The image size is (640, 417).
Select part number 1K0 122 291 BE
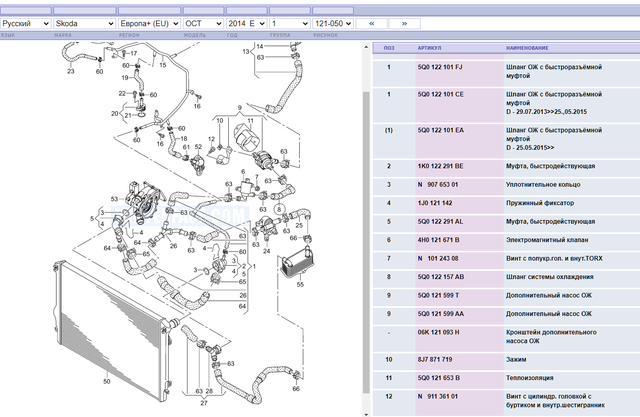click(440, 166)
